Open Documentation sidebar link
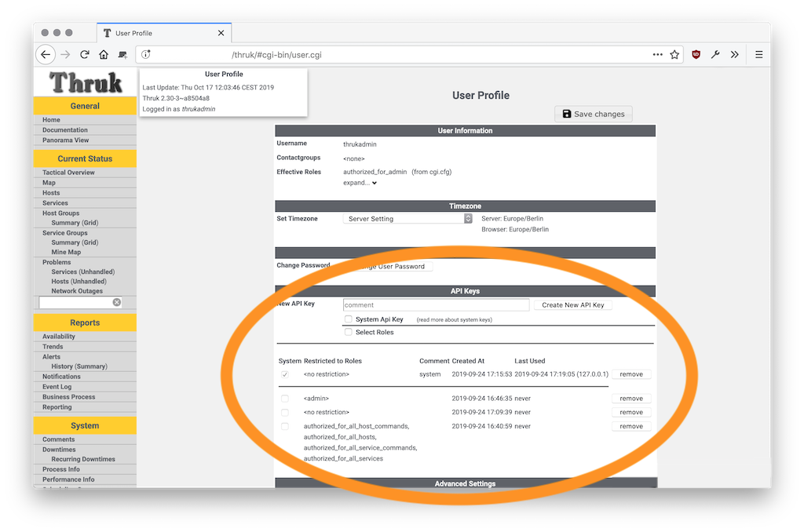 click(x=65, y=129)
